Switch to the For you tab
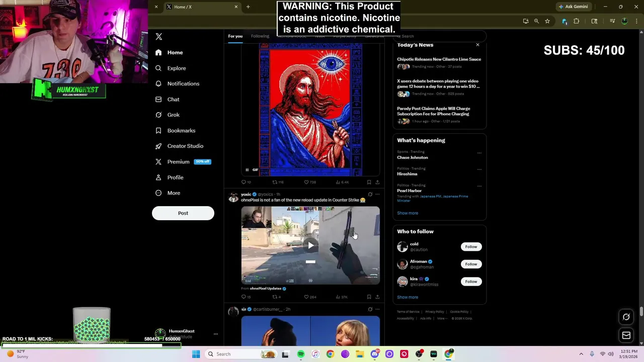Viewport: 644px width, 362px height. coord(235,36)
